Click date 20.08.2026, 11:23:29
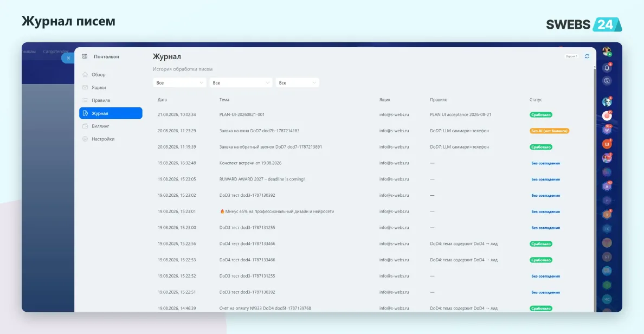The height and width of the screenshot is (334, 644). point(177,131)
